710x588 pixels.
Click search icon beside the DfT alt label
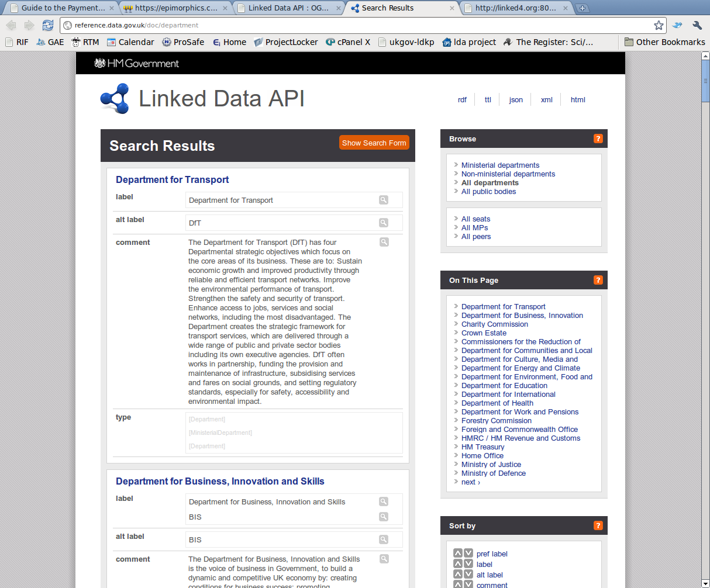point(384,223)
